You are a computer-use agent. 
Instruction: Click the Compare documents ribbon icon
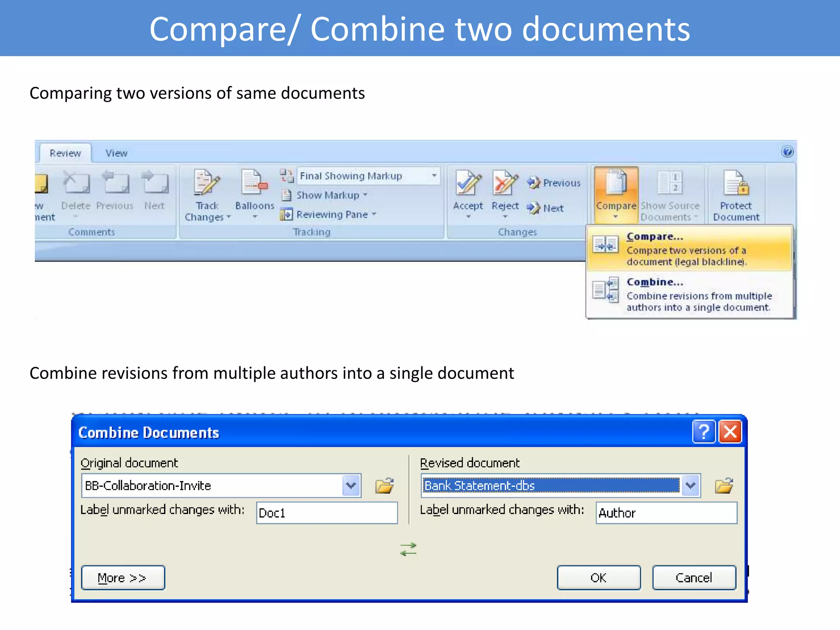[x=616, y=182]
